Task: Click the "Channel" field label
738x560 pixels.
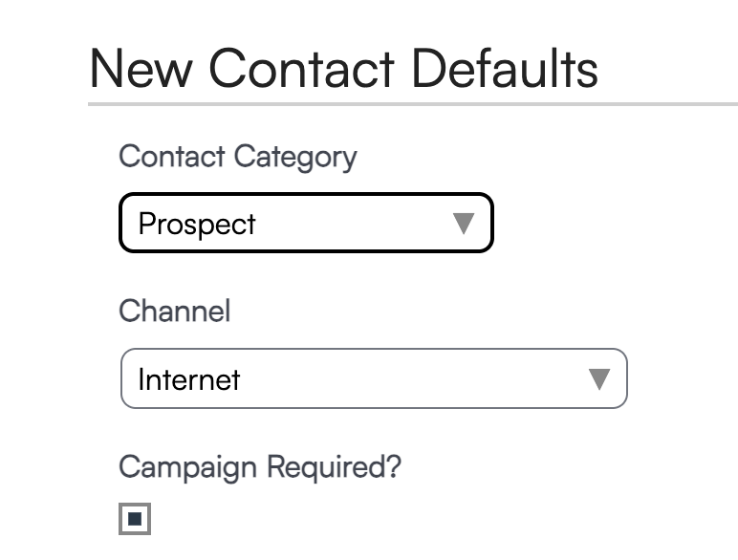Action: pos(174,312)
